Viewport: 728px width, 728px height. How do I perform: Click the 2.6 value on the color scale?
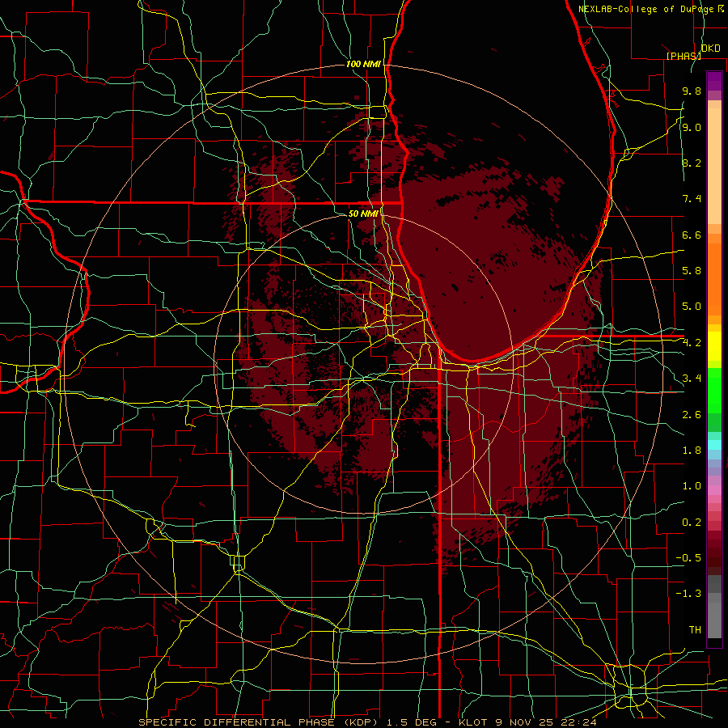(692, 415)
